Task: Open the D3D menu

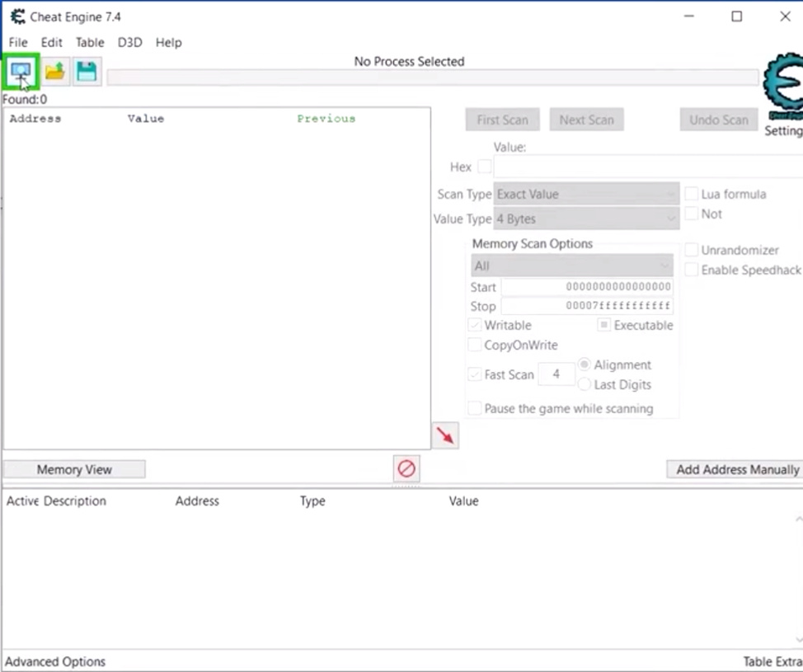Action: (x=129, y=42)
